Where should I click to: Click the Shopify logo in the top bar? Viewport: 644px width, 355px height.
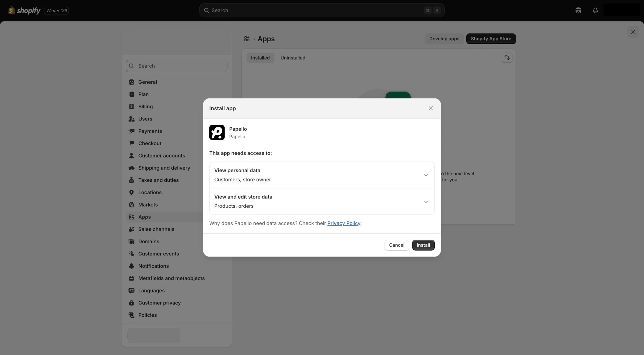click(x=11, y=10)
